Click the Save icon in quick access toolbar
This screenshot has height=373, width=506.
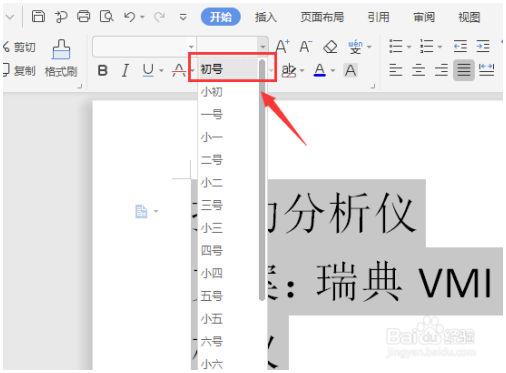click(x=38, y=16)
